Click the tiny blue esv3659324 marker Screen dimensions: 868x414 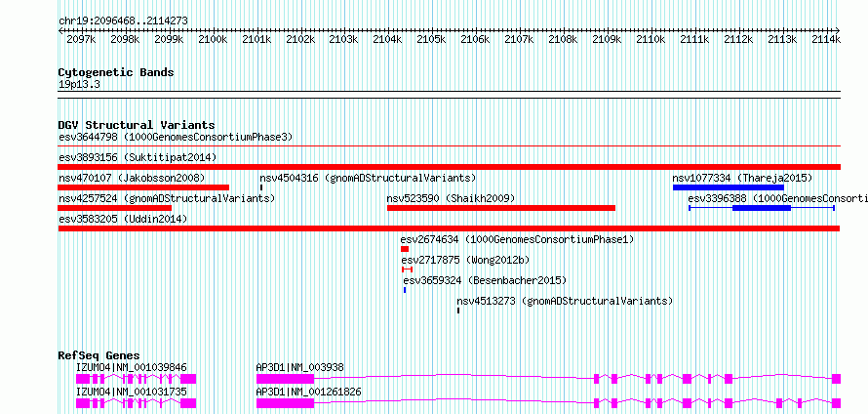(405, 290)
